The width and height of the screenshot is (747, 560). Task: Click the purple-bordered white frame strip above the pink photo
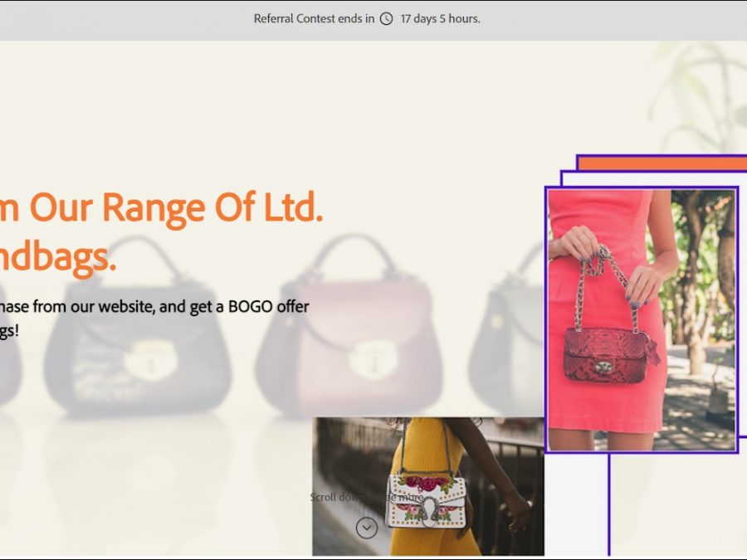click(x=647, y=178)
